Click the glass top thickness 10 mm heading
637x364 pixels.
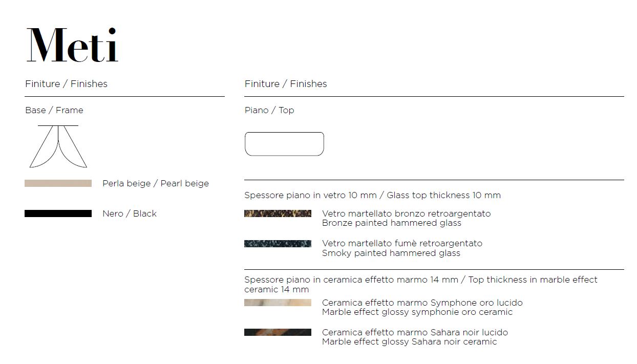[x=372, y=195]
